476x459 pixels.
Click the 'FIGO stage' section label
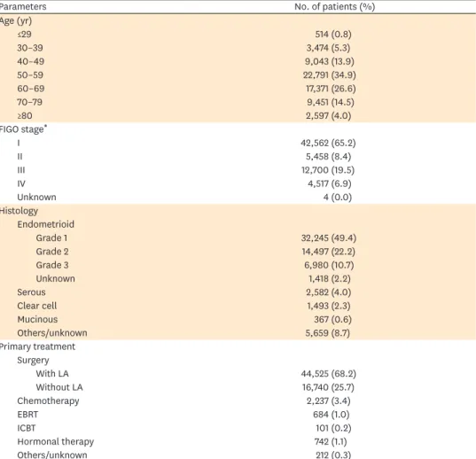click(x=23, y=129)
